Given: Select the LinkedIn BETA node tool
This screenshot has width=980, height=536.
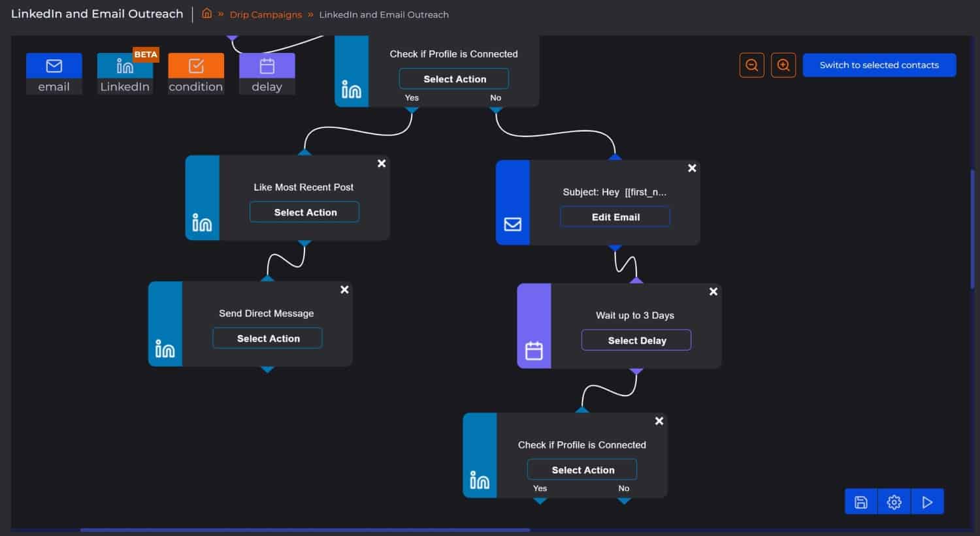Looking at the screenshot, I should point(125,74).
